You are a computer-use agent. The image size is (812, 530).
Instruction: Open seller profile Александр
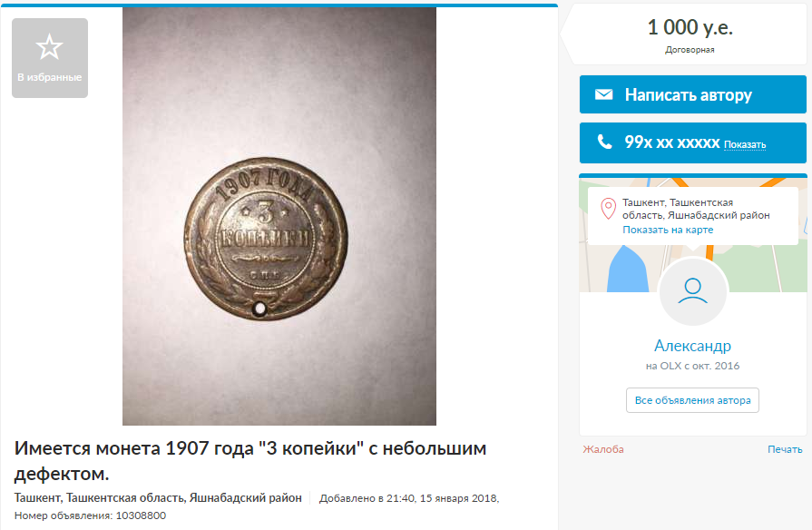[x=692, y=346]
